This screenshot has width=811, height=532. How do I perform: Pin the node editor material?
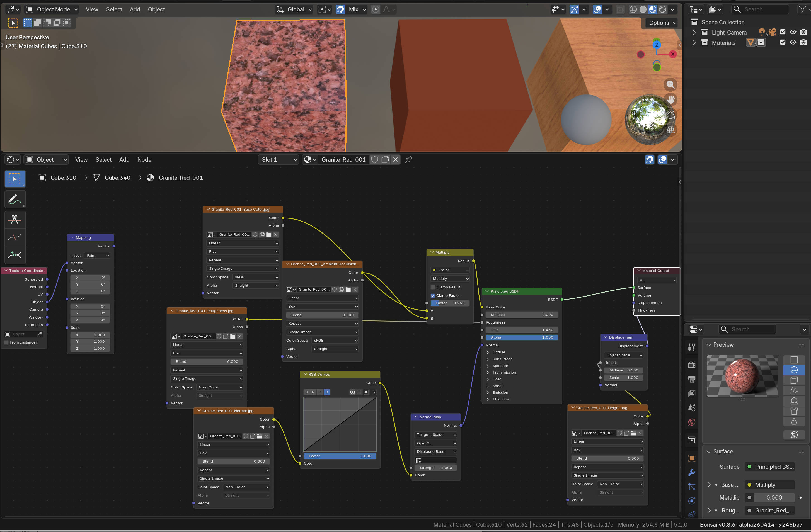point(409,159)
